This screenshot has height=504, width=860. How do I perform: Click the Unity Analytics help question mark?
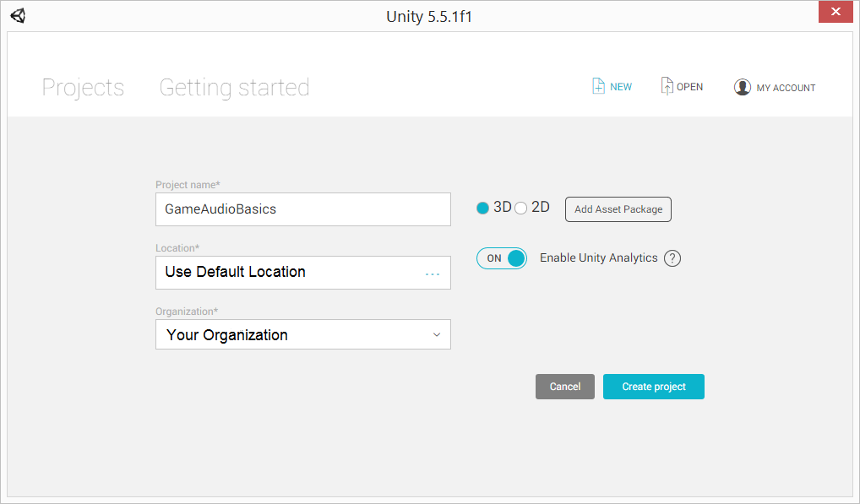pyautogui.click(x=672, y=258)
